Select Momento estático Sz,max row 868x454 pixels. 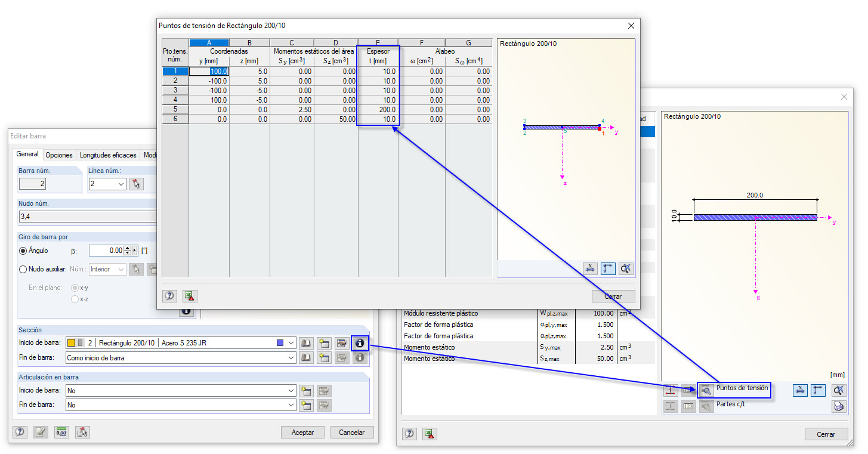point(528,359)
